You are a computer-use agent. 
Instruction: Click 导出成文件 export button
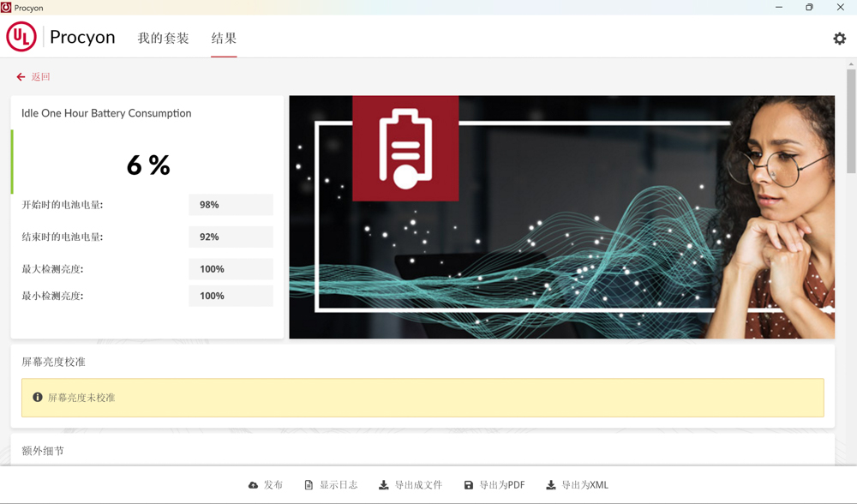pyautogui.click(x=411, y=485)
